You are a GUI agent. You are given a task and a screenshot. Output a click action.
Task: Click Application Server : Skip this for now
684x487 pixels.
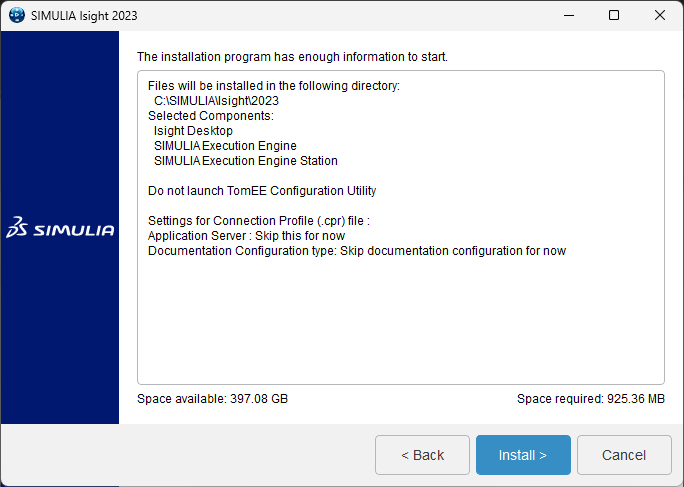point(246,236)
